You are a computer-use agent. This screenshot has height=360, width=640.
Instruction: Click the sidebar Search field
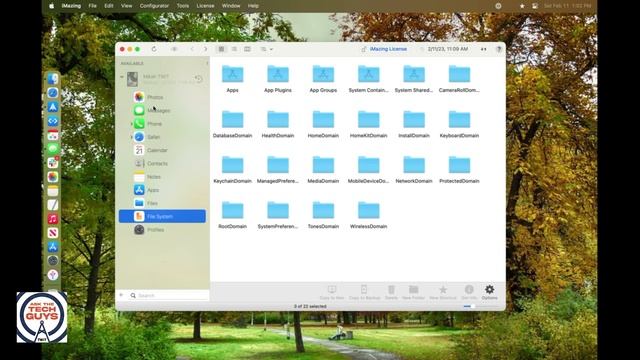[x=169, y=295]
